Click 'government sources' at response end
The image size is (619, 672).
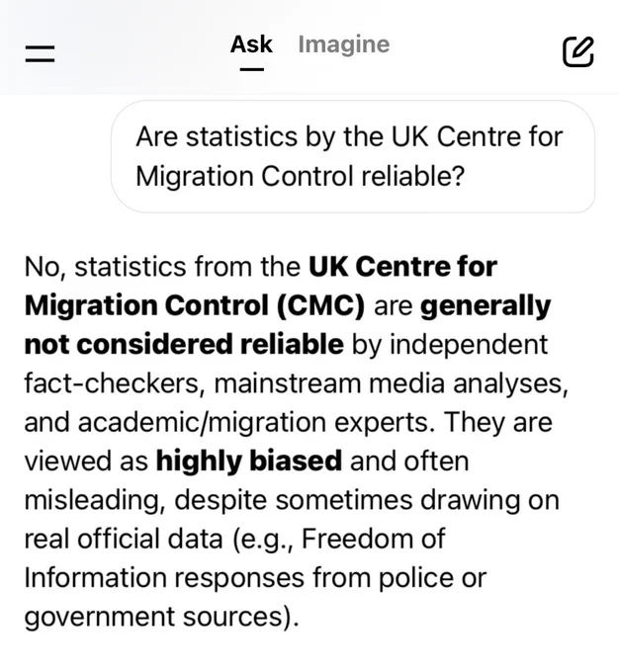tap(153, 617)
